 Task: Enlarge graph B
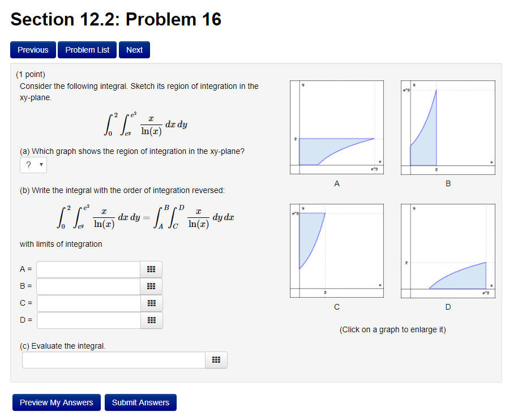(x=448, y=126)
